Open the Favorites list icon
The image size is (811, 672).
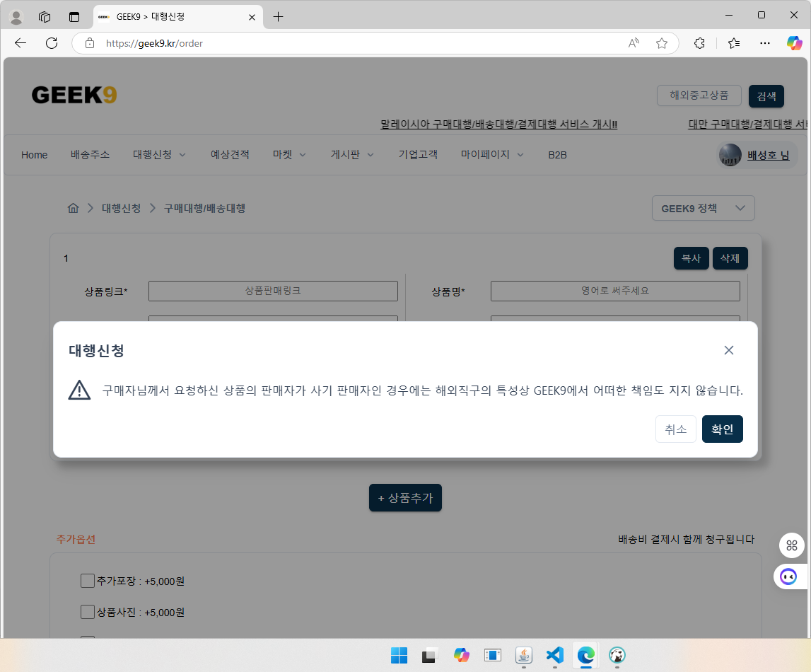(733, 43)
